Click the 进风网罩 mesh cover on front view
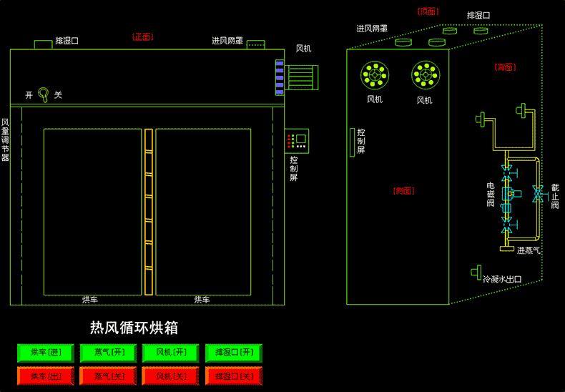Screen dimensions: 565x392 coord(256,44)
